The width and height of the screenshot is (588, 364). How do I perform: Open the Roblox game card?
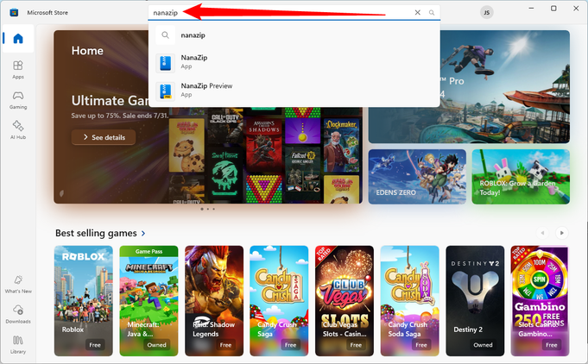(x=83, y=301)
